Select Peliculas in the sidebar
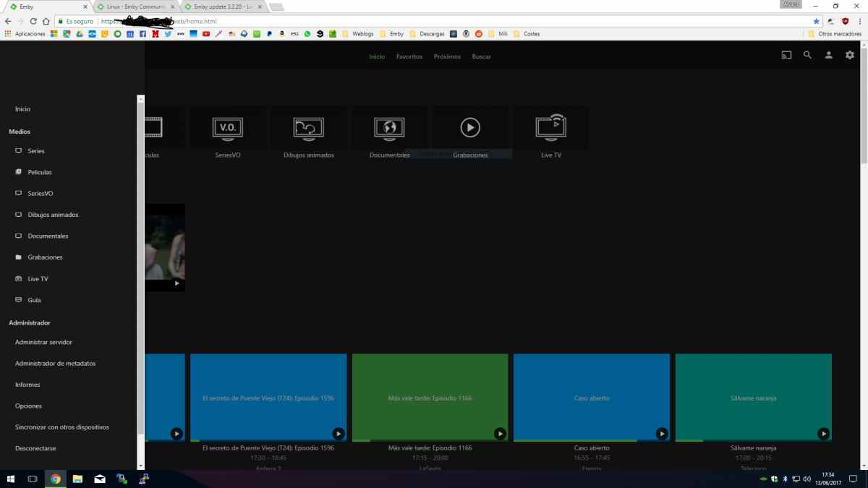Image resolution: width=868 pixels, height=488 pixels. click(x=40, y=172)
